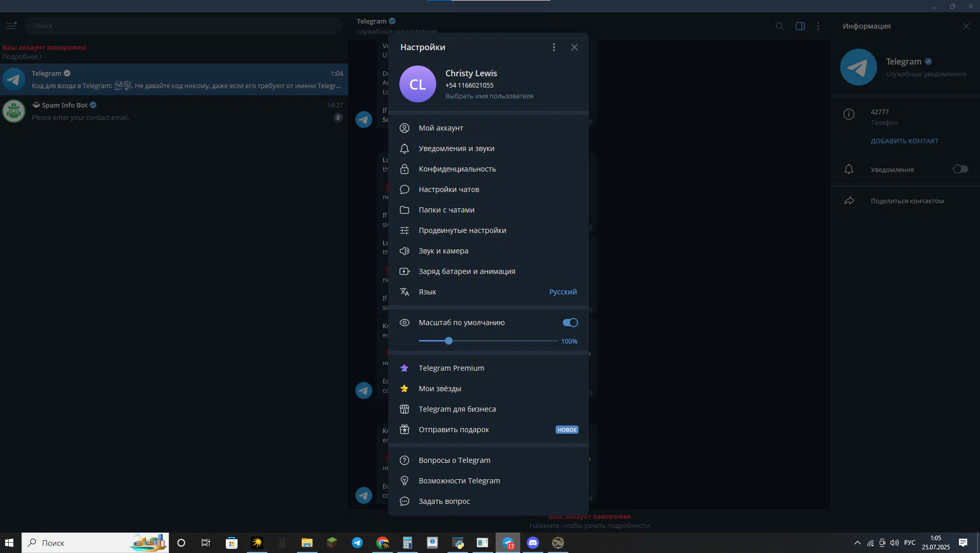
Task: Open 'Мой аккаунт' settings
Action: point(488,128)
